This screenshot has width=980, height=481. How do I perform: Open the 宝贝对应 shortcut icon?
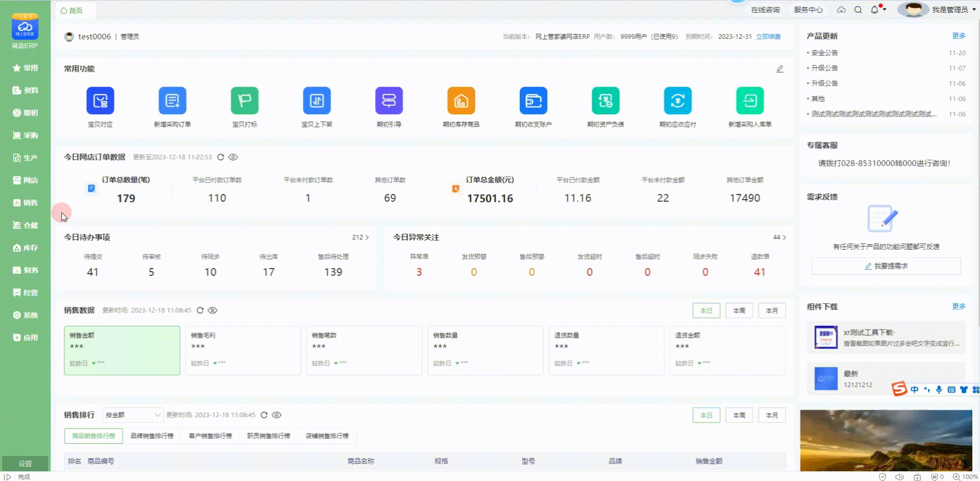tap(100, 101)
